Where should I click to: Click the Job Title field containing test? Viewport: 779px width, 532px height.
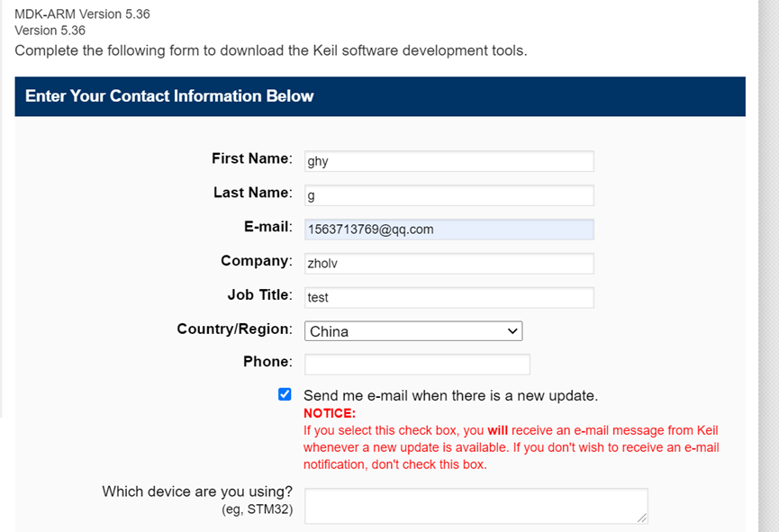click(x=449, y=298)
